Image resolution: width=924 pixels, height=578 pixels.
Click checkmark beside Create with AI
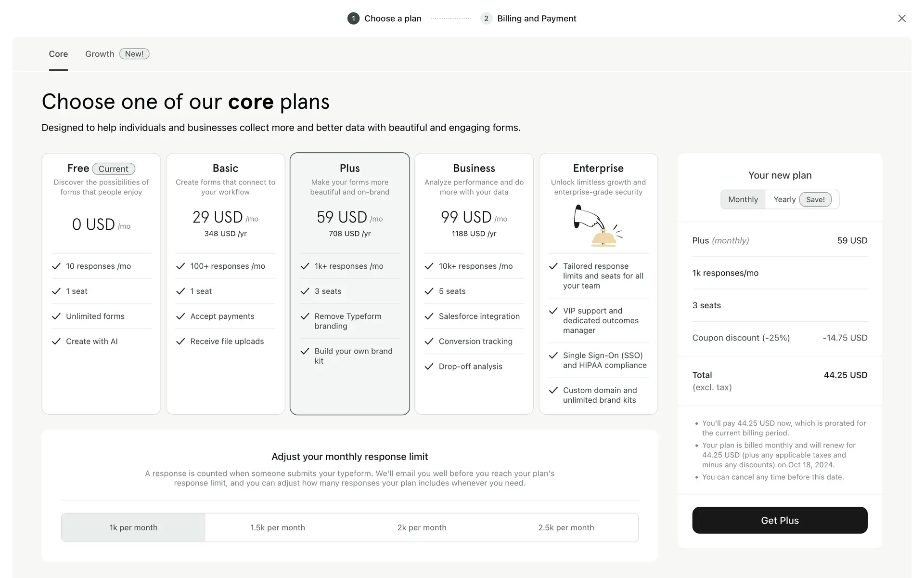coord(56,342)
